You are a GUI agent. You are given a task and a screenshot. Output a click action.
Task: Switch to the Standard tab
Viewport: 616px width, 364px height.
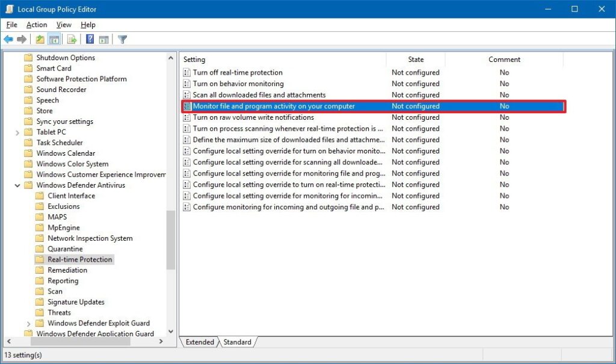pos(237,342)
